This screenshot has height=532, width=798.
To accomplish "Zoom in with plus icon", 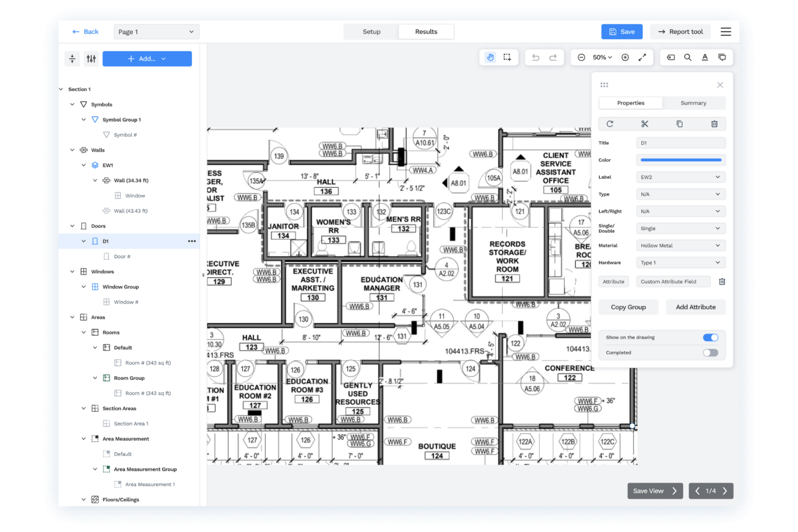I will [x=625, y=57].
